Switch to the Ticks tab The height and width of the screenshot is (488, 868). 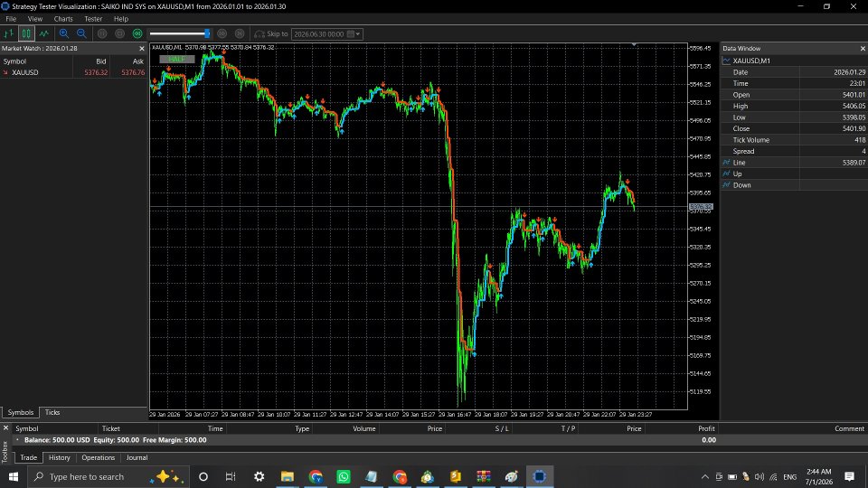coord(52,412)
